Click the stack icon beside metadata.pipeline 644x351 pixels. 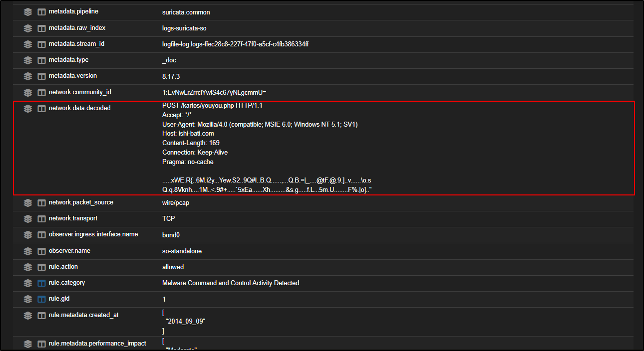point(28,12)
